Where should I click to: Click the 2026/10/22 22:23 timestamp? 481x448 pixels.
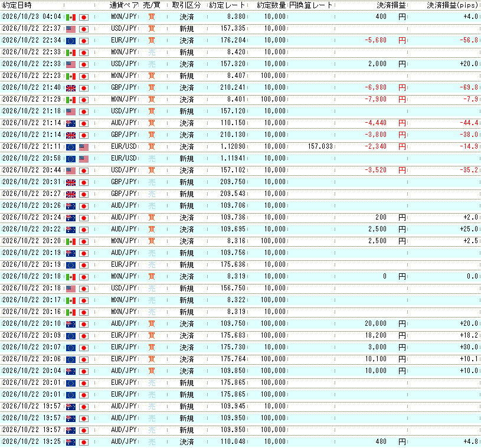32,76
